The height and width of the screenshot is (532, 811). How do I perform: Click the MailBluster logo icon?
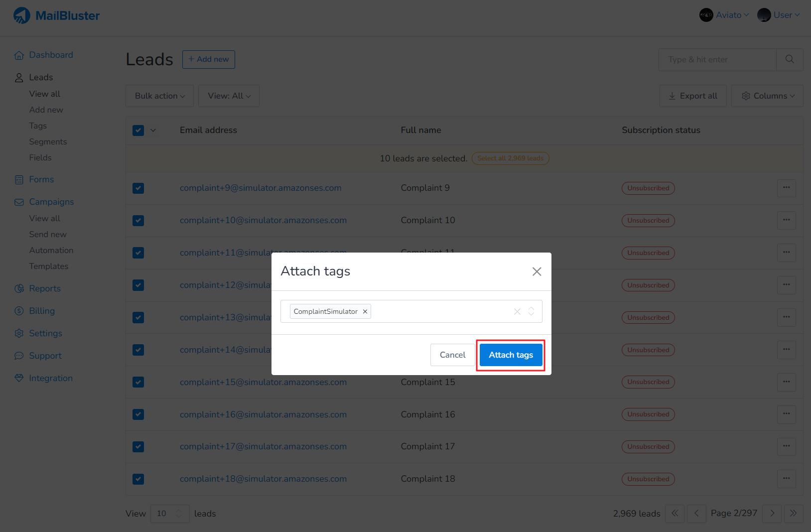coord(21,15)
